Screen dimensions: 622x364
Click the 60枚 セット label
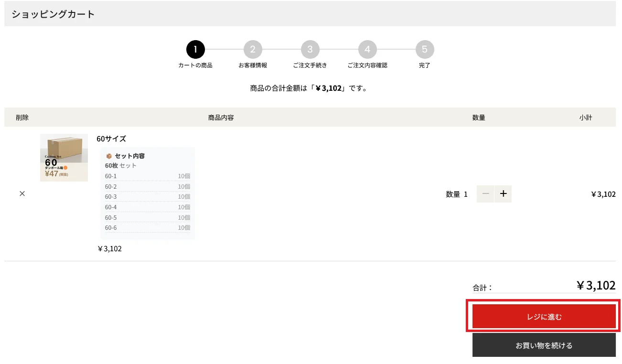[121, 166]
